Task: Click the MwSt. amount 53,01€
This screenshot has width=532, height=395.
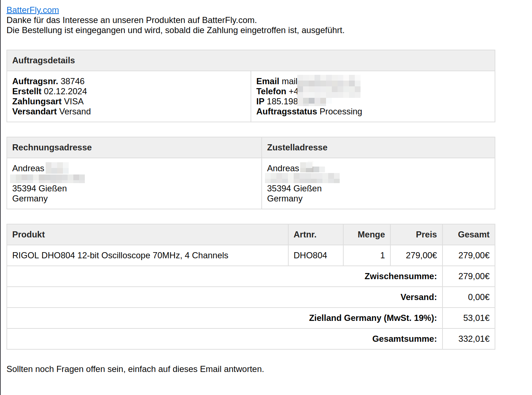Action: click(x=476, y=318)
